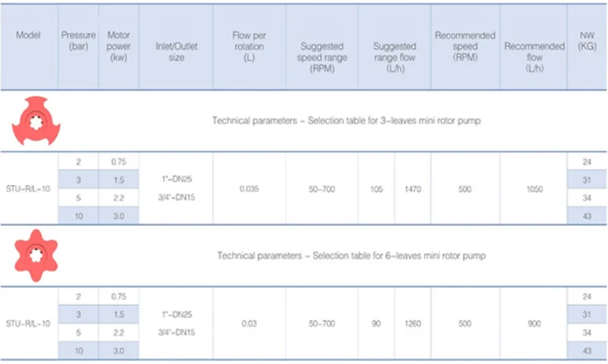Select the 6-leaves mini rotor pump title

tap(352, 255)
